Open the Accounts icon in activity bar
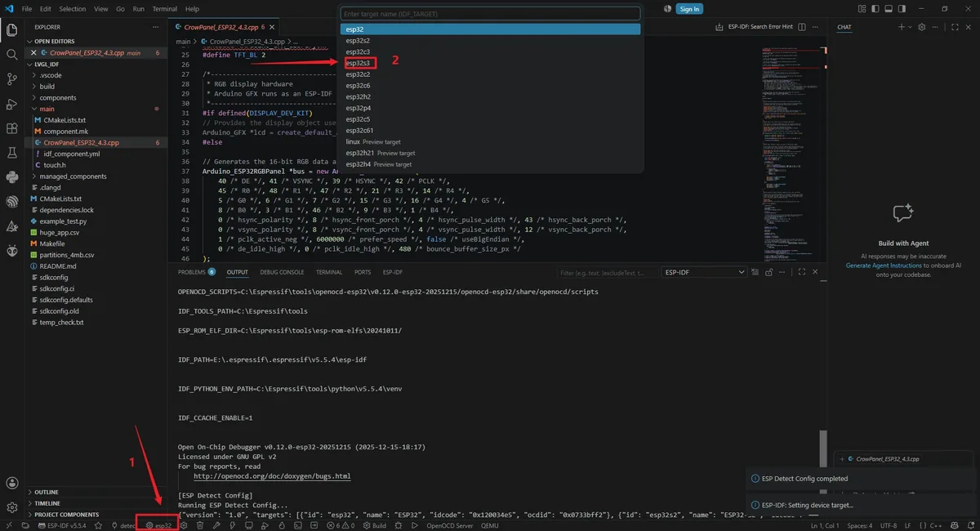This screenshot has height=531, width=980. click(x=12, y=484)
